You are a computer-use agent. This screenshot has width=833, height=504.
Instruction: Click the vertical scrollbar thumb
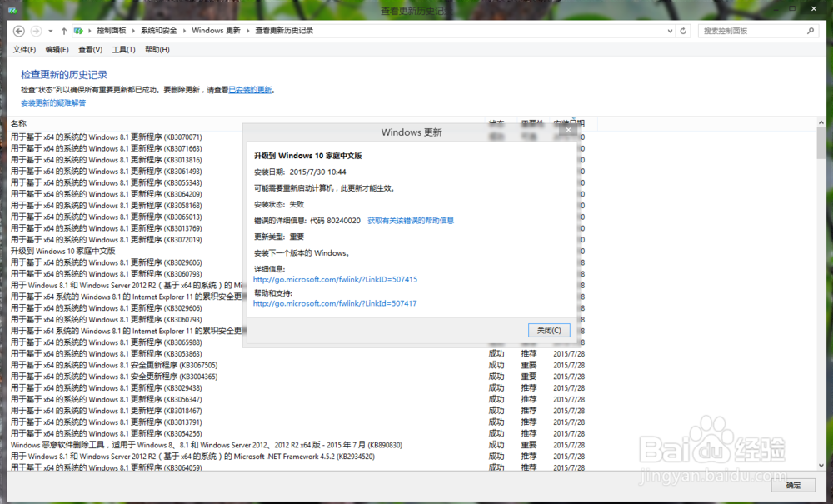click(x=821, y=143)
